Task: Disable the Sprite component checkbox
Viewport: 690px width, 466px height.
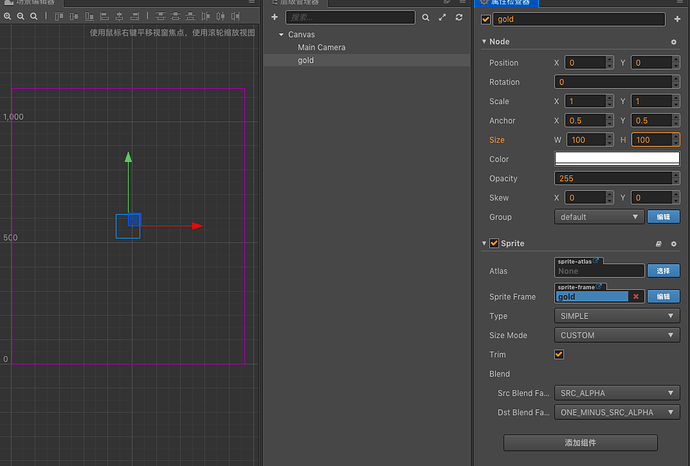Action: [x=494, y=243]
